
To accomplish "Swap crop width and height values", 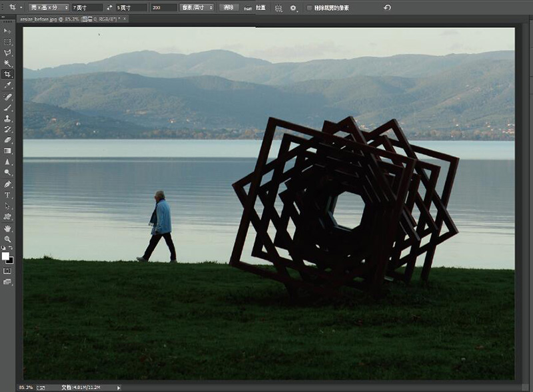I will point(109,7).
